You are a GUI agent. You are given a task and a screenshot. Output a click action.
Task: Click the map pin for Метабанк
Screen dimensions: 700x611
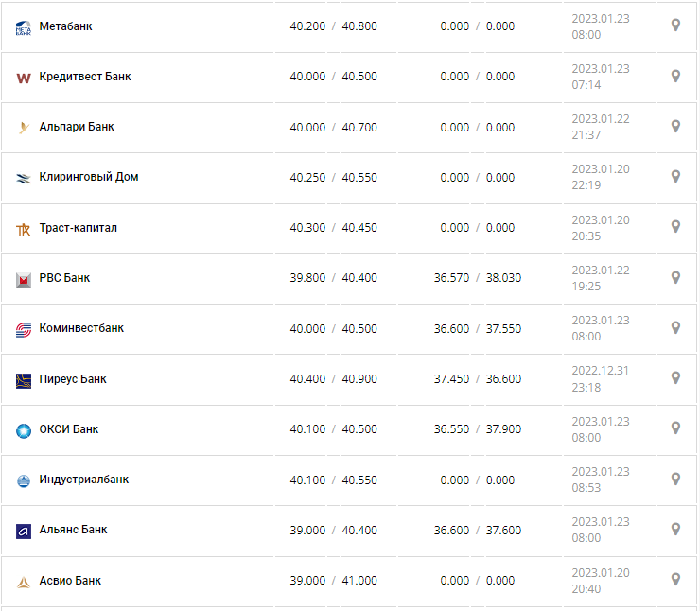click(675, 26)
